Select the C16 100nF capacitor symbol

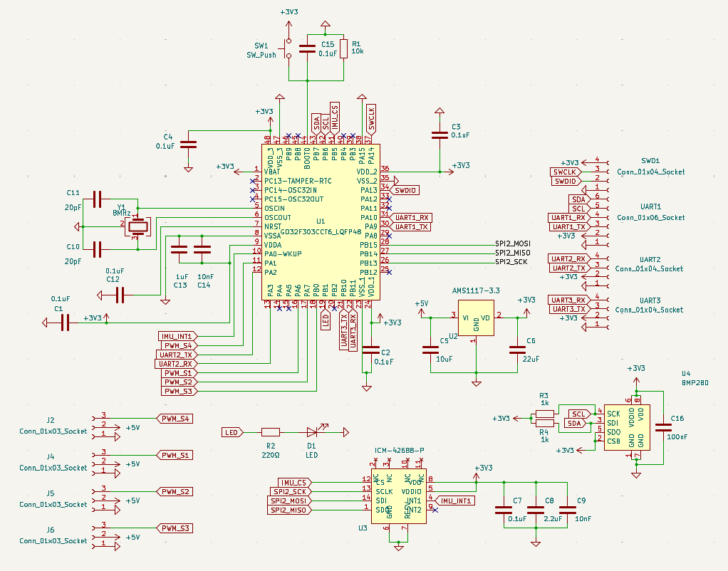pyautogui.click(x=663, y=427)
